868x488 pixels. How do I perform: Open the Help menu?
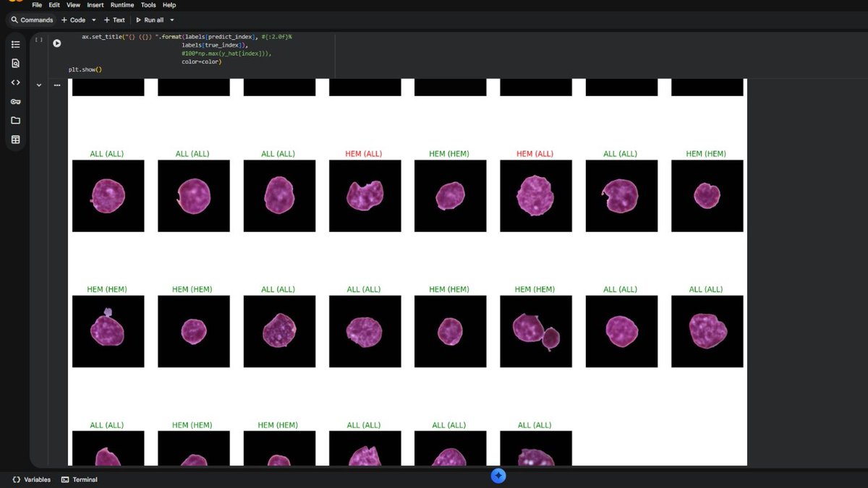(169, 5)
